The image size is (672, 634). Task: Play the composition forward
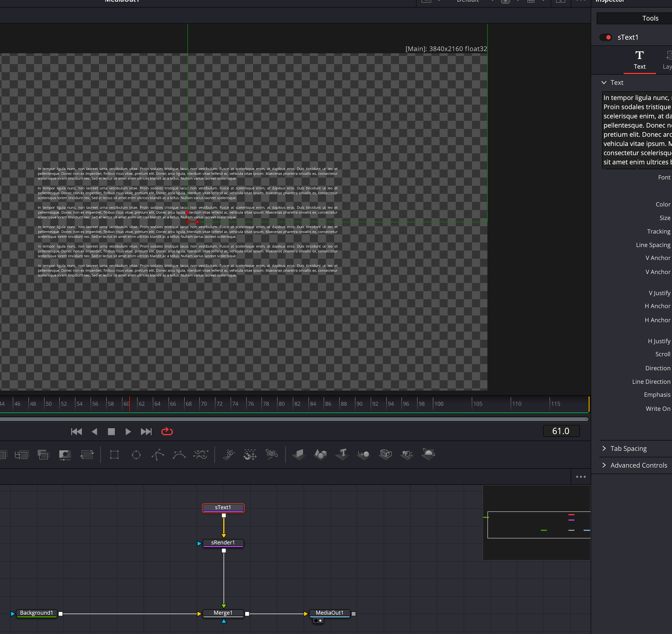pyautogui.click(x=128, y=431)
